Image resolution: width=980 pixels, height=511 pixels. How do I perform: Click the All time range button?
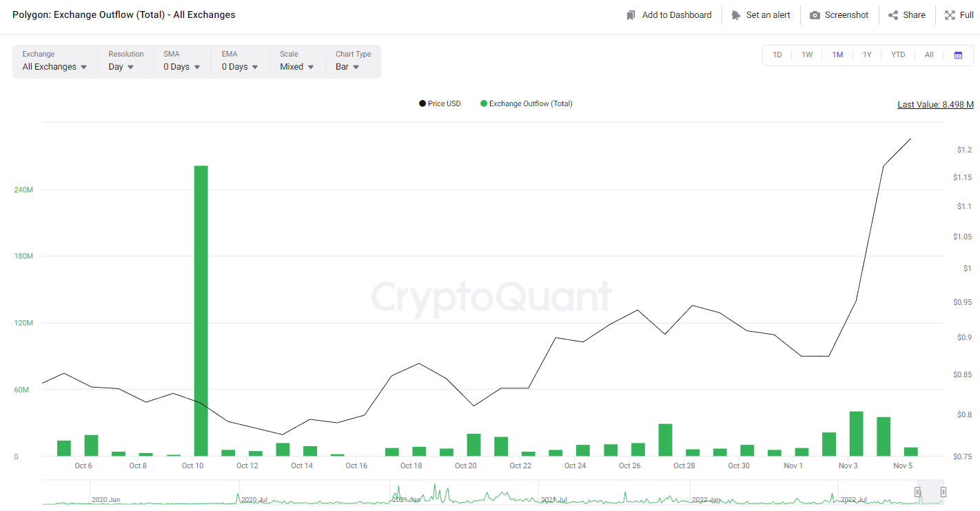929,55
